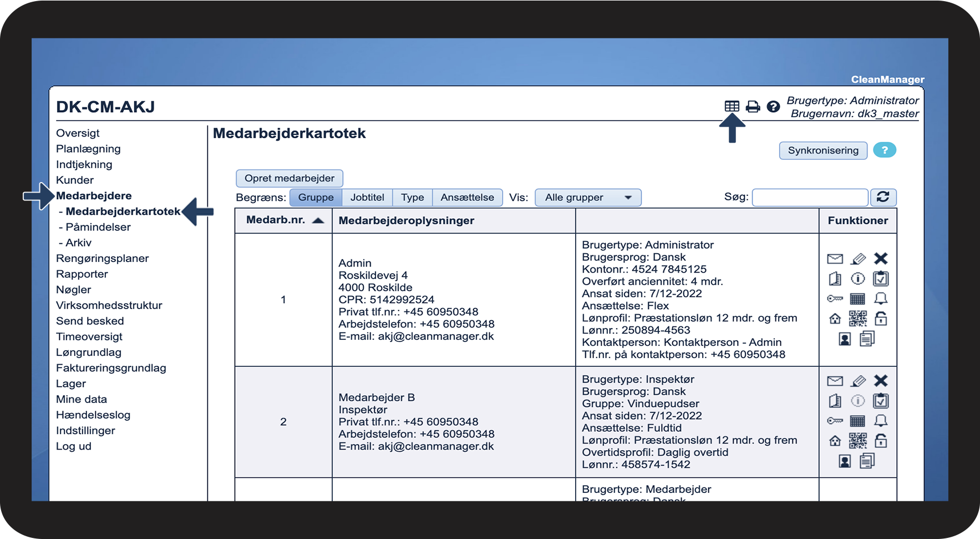Send message to Medarbejder B via envelope
980x539 pixels.
click(835, 381)
